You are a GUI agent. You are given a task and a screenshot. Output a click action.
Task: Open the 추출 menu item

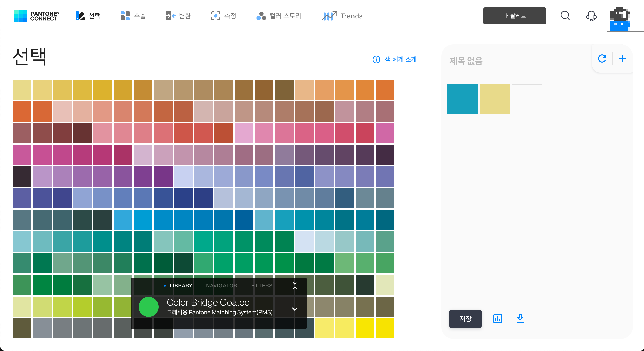tap(133, 16)
